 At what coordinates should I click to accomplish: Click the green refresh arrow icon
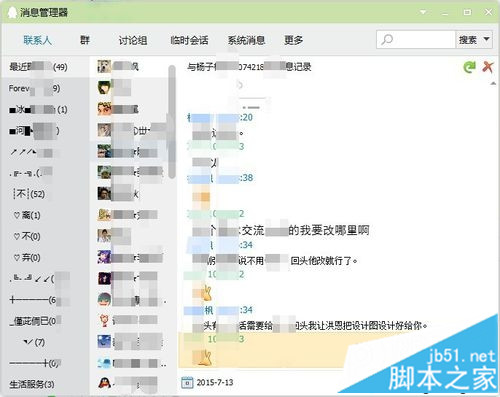click(469, 67)
